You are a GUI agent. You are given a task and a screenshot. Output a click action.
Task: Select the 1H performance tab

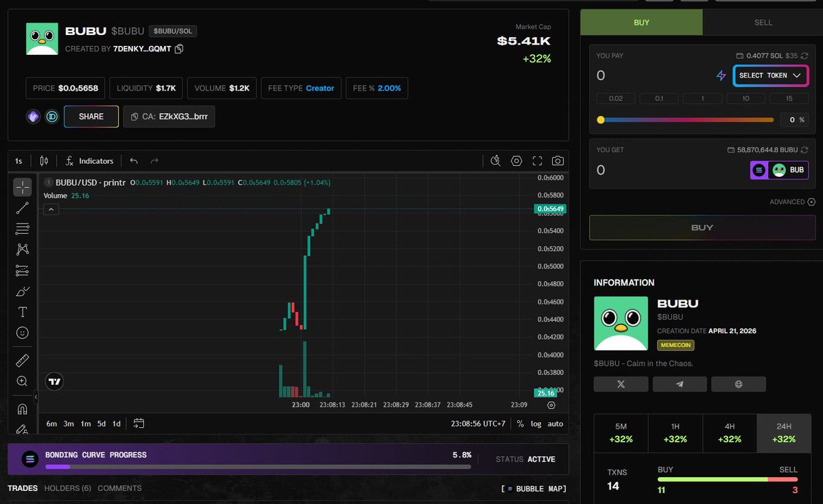point(675,433)
